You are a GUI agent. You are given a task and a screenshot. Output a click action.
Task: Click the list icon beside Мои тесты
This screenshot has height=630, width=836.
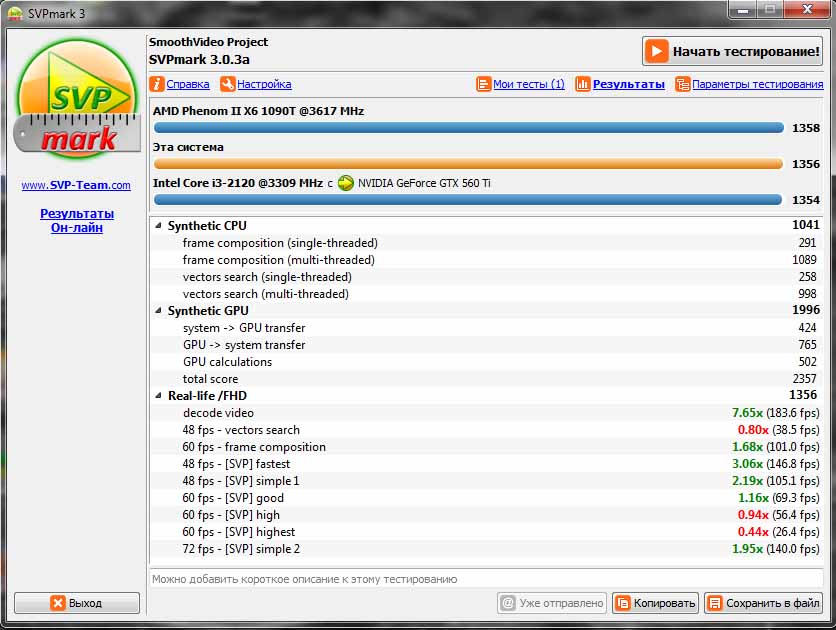[x=483, y=84]
